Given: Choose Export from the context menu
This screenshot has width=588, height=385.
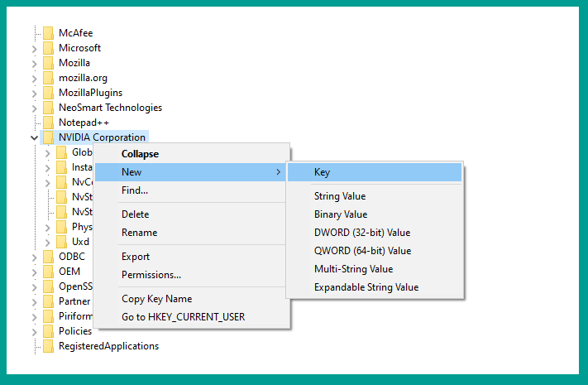Looking at the screenshot, I should point(136,257).
